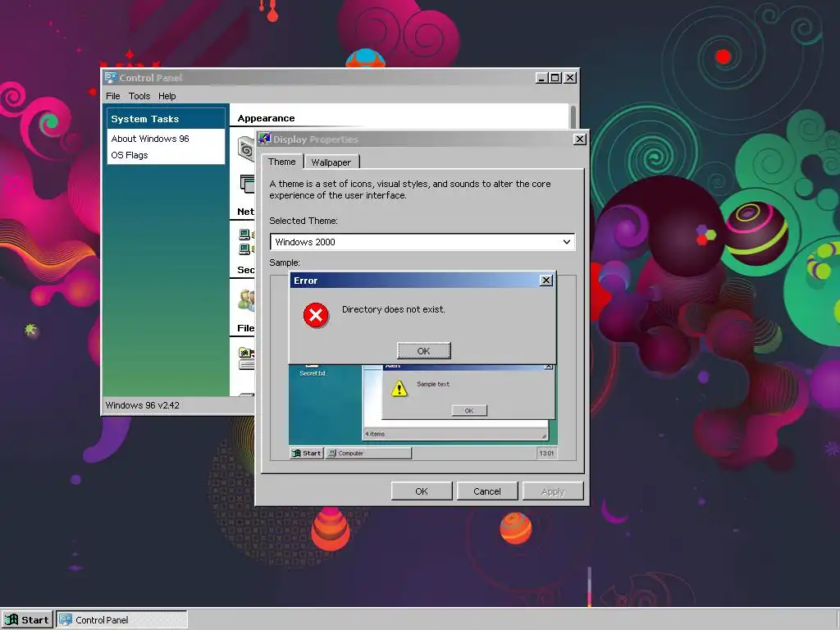840x630 pixels.
Task: Close the Control Panel window
Action: (x=570, y=78)
